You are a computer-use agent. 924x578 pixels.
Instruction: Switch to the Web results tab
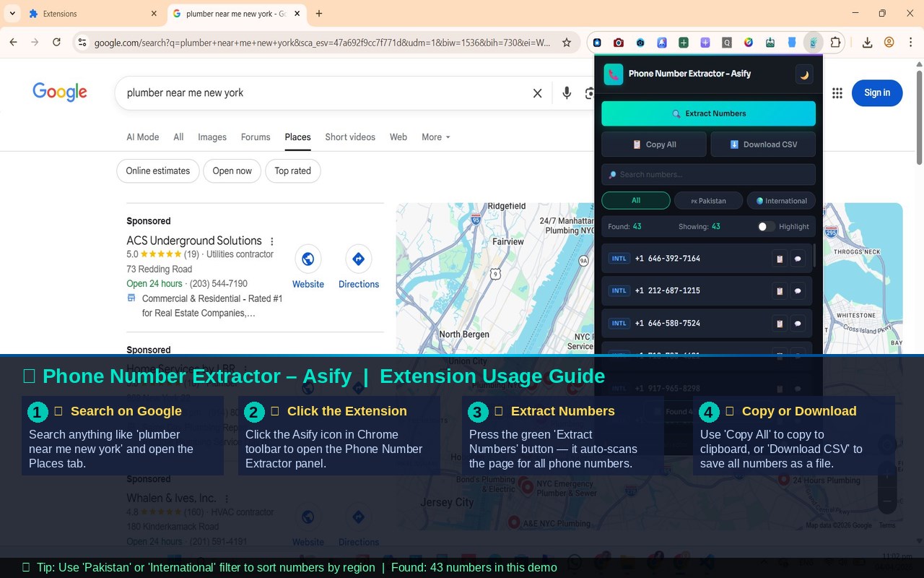398,137
